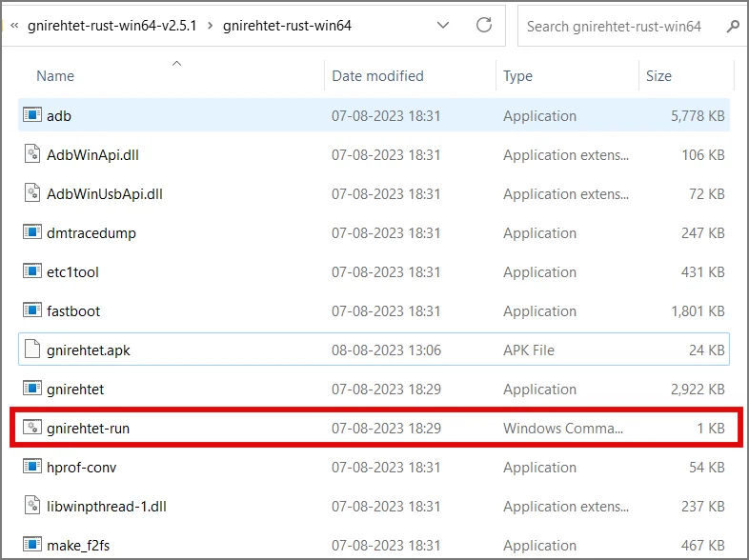Sort list by Type column header
Screen dimensions: 749x560
pyautogui.click(x=517, y=76)
